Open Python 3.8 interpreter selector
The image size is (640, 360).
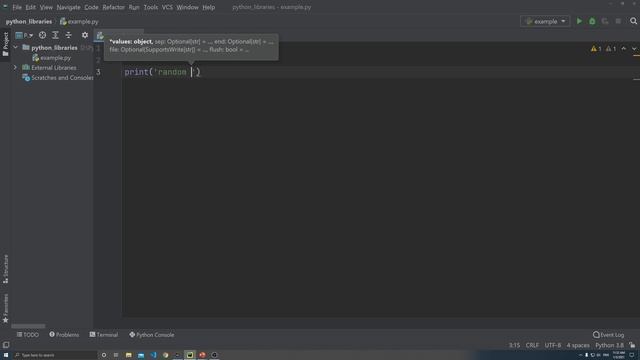tap(609, 345)
